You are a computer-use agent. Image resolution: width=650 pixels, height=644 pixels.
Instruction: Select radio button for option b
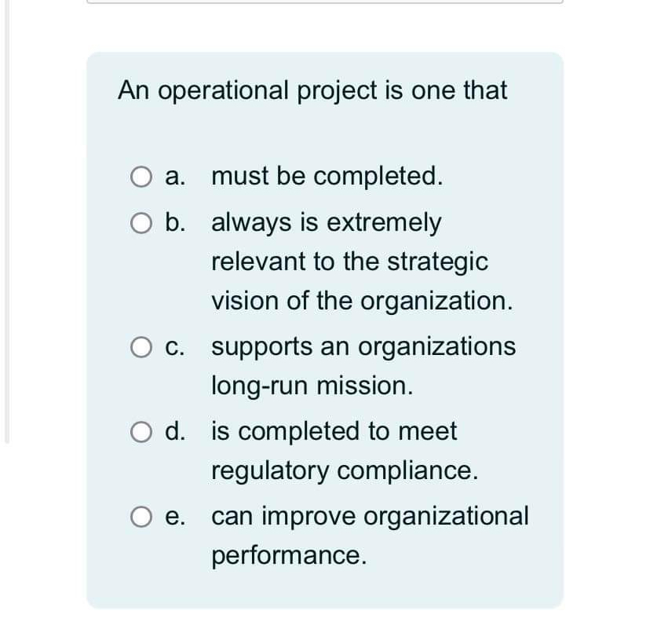pos(141,223)
